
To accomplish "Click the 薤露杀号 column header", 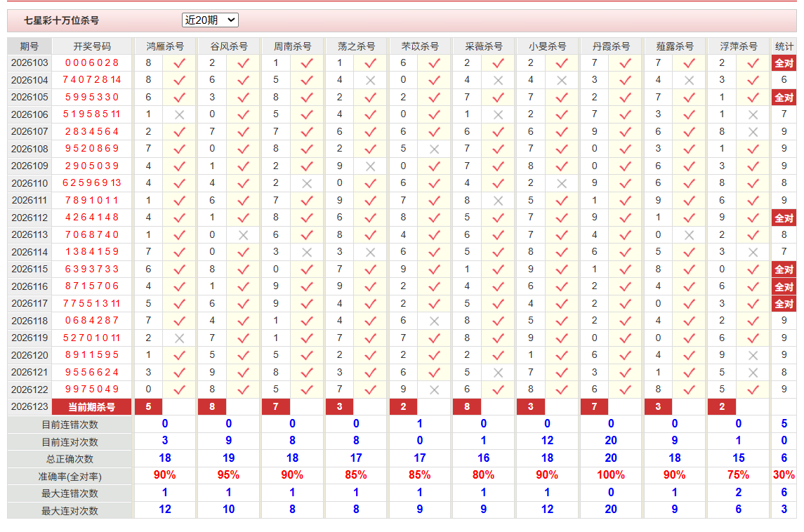I will pos(675,46).
